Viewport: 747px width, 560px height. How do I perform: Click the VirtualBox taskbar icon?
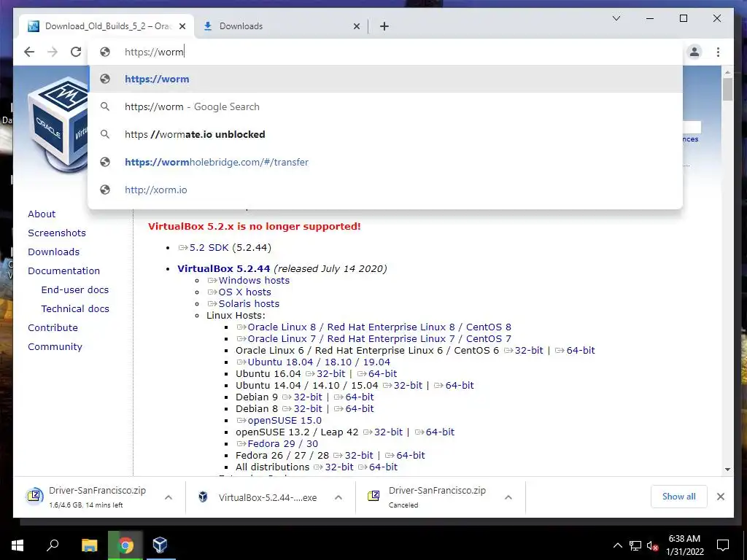pyautogui.click(x=160, y=545)
